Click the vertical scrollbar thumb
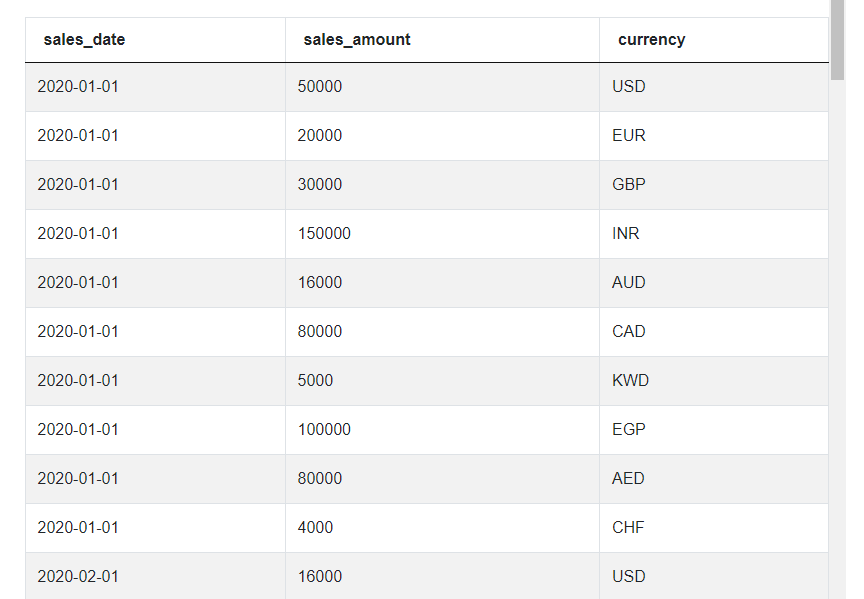The height and width of the screenshot is (599, 864). coord(838,40)
